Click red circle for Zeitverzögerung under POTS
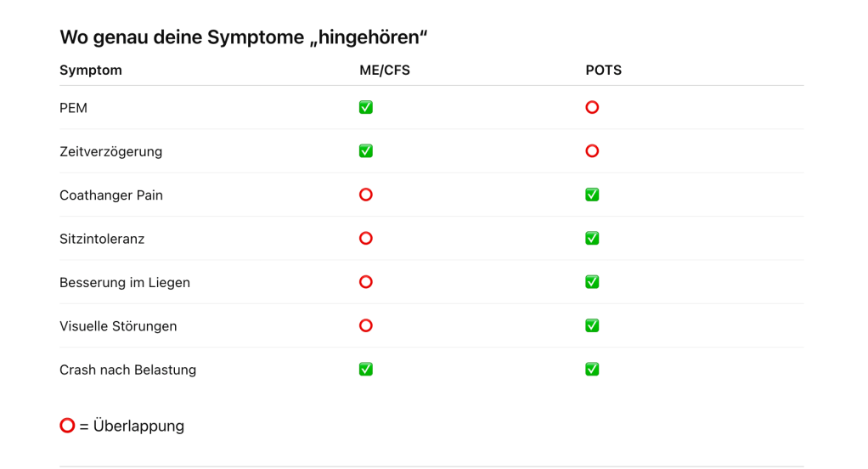The width and height of the screenshot is (868, 469). tap(592, 151)
